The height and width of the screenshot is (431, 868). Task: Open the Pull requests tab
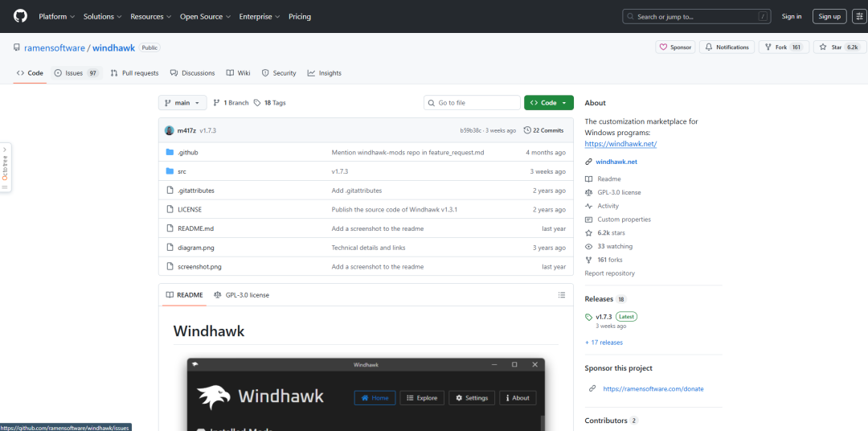click(x=135, y=73)
